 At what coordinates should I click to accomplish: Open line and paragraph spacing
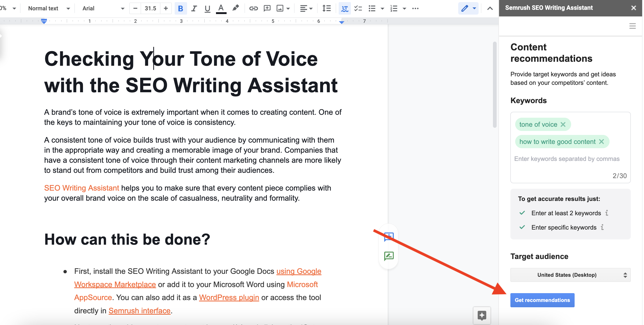326,8
